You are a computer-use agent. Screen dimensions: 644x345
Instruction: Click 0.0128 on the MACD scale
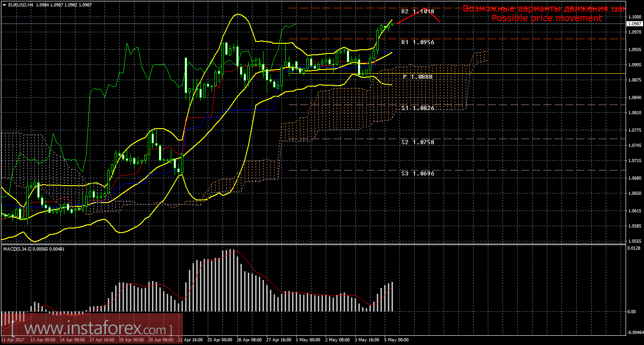pos(634,249)
